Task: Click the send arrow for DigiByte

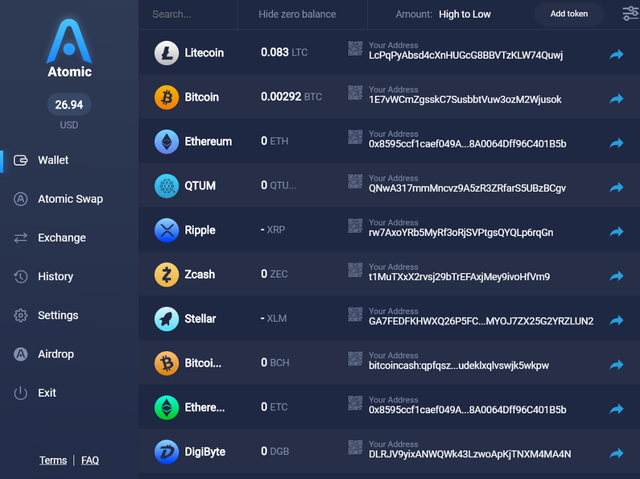Action: click(x=616, y=453)
